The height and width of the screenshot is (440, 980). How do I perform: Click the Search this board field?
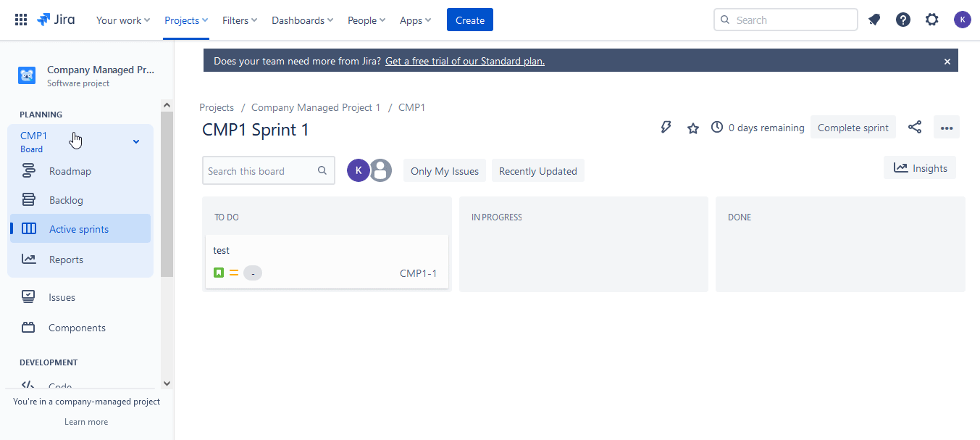pos(269,171)
